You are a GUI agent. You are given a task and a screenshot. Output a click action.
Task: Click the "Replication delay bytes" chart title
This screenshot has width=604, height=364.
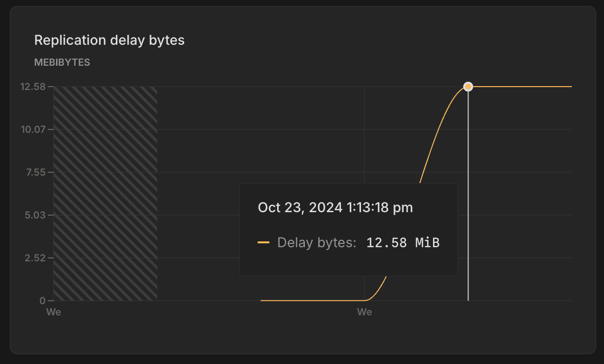(109, 40)
